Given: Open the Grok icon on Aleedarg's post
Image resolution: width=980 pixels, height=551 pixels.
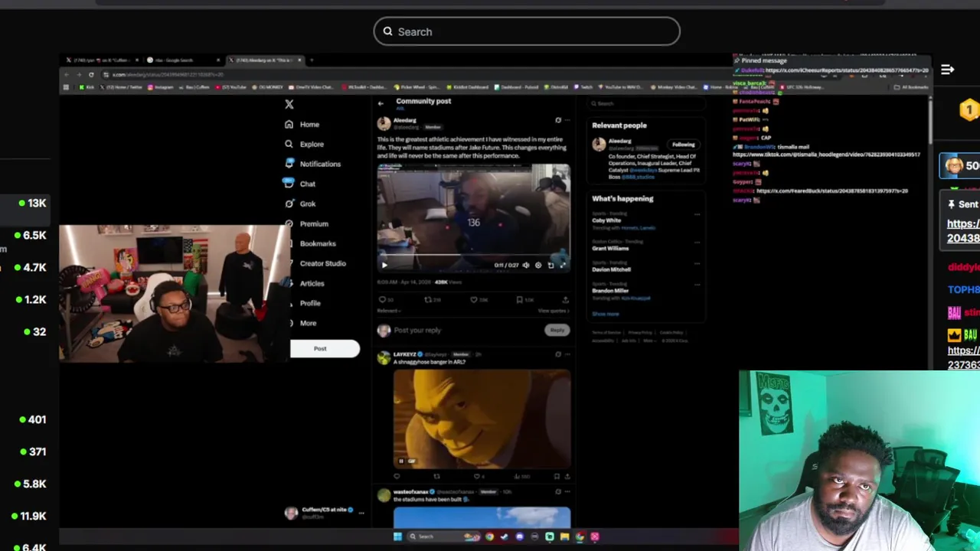Looking at the screenshot, I should click(x=558, y=120).
